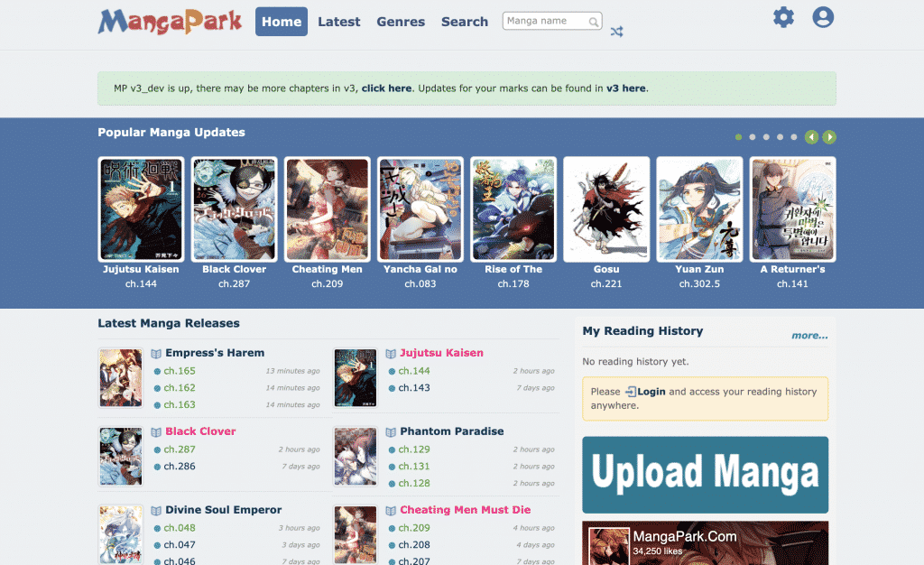Click the book icon beside Black Clover
924x565 pixels.
(x=155, y=431)
